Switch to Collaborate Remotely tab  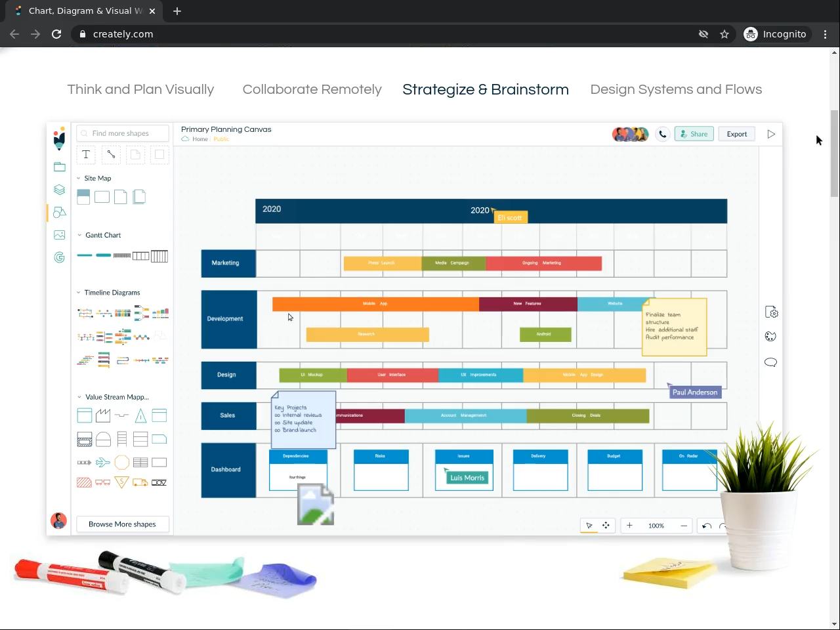click(x=312, y=89)
